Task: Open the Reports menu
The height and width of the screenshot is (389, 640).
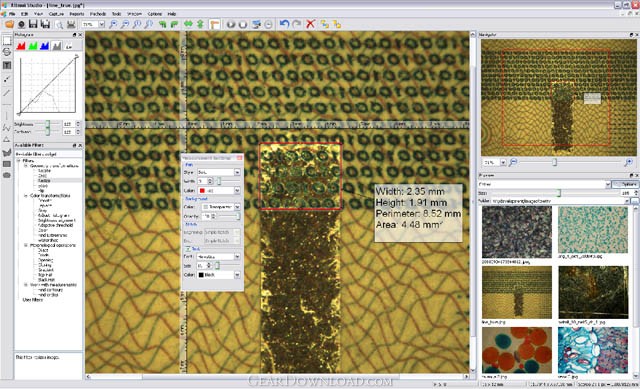Action: [77, 13]
